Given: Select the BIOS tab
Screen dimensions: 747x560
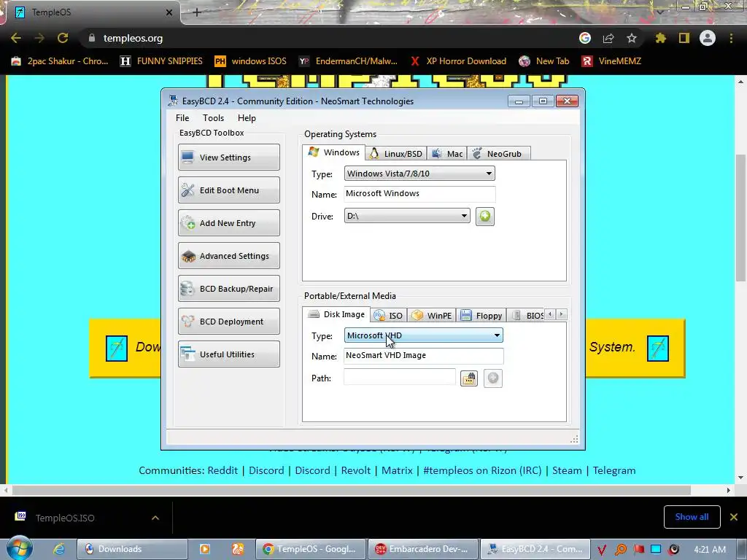Looking at the screenshot, I should click(x=527, y=315).
